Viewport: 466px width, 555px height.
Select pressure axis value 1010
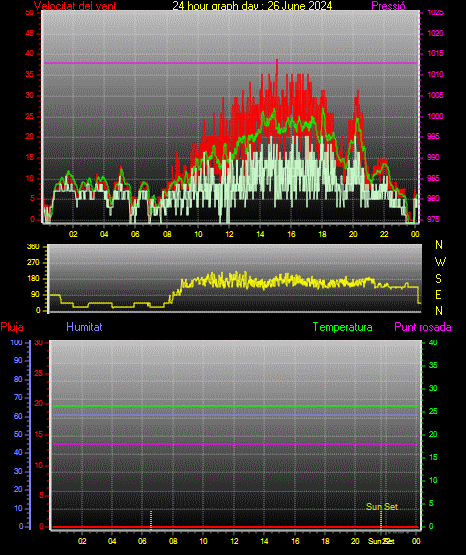coord(435,74)
